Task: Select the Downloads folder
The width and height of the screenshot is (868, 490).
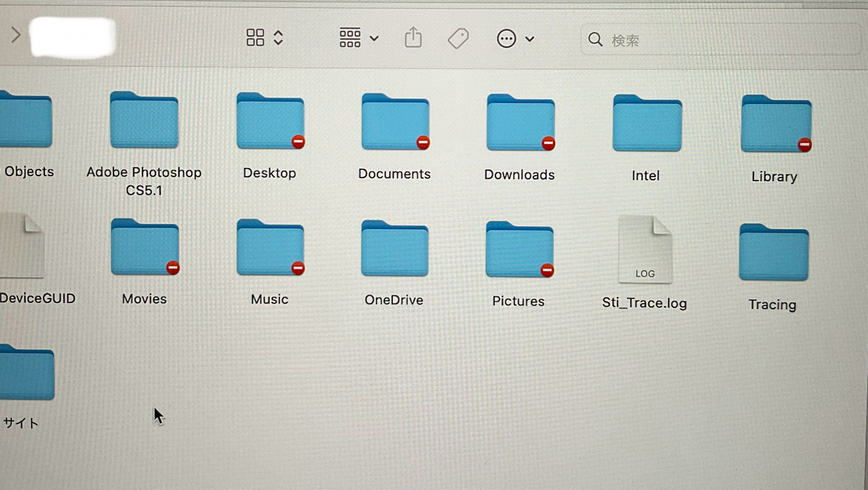Action: point(520,123)
